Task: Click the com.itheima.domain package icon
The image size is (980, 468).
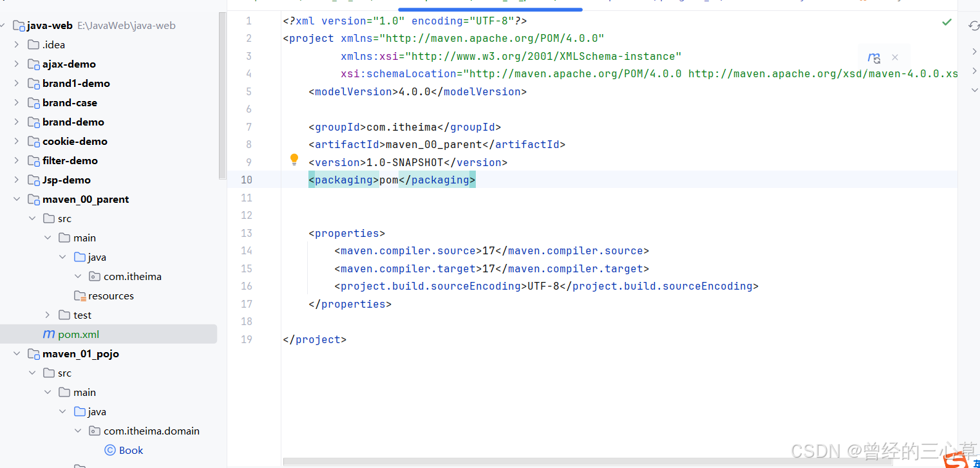Action: [95, 431]
